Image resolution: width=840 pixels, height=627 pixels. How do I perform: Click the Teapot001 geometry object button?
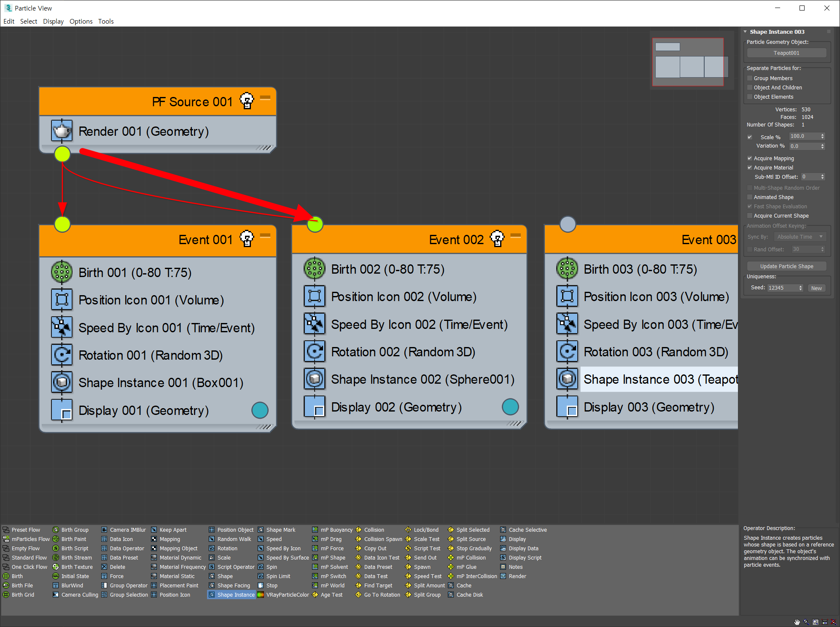(786, 53)
